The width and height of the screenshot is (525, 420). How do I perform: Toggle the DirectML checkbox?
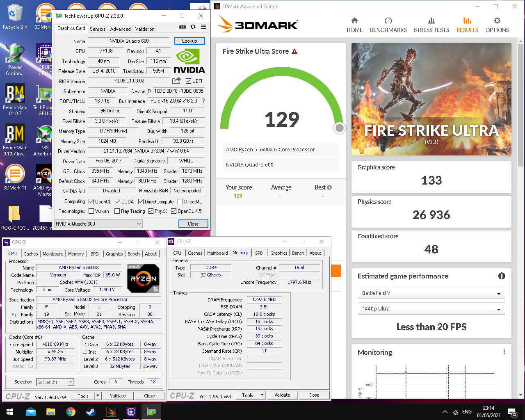coord(180,202)
